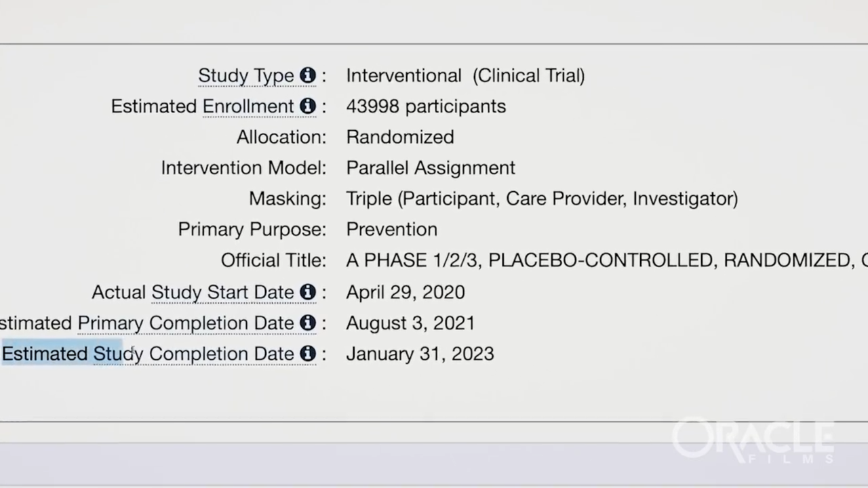Click the Triple masking description text
This screenshot has width=868, height=488.
[542, 199]
